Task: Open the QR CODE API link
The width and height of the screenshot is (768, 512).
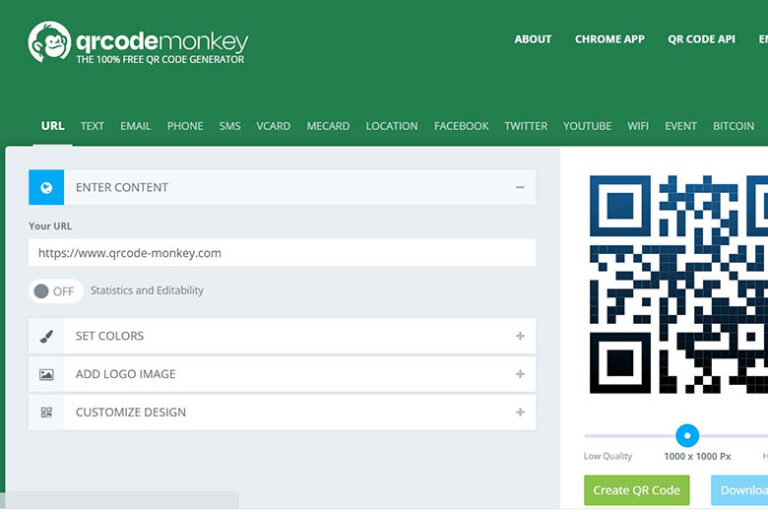Action: tap(701, 39)
